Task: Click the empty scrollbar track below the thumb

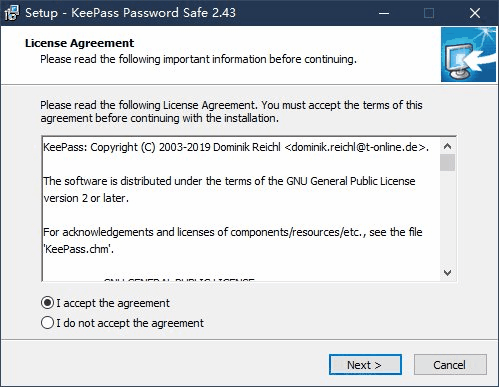Action: (447, 217)
